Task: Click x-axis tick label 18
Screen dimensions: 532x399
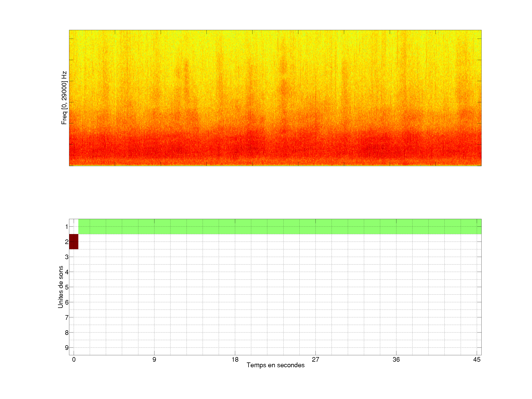Action: (x=235, y=359)
